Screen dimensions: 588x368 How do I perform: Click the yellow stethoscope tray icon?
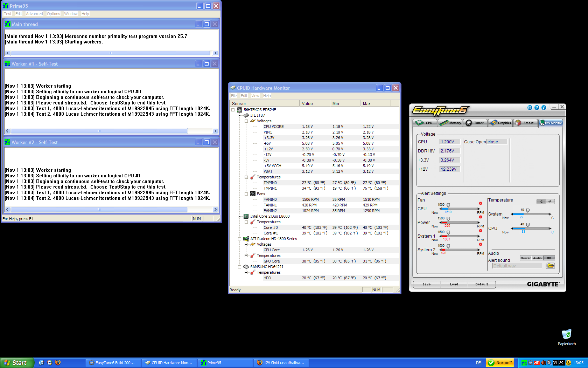click(568, 363)
